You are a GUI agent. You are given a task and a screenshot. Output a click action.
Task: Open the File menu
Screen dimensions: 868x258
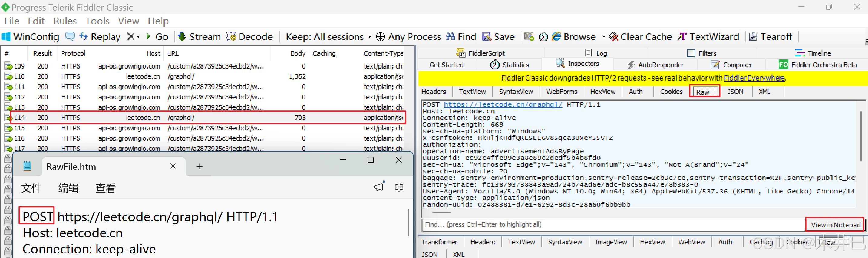12,21
